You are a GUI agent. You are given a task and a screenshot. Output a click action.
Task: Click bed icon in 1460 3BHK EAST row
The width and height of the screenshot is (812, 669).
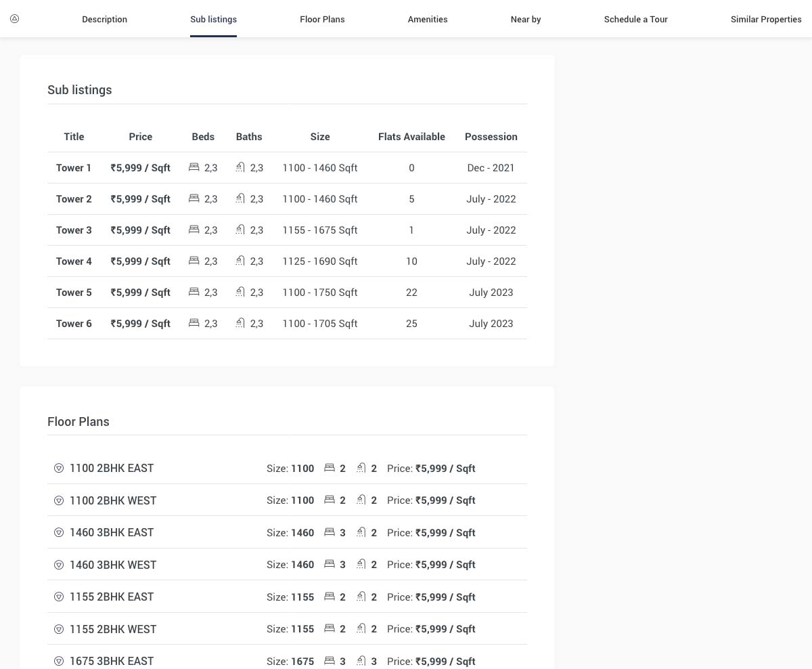[x=330, y=532]
